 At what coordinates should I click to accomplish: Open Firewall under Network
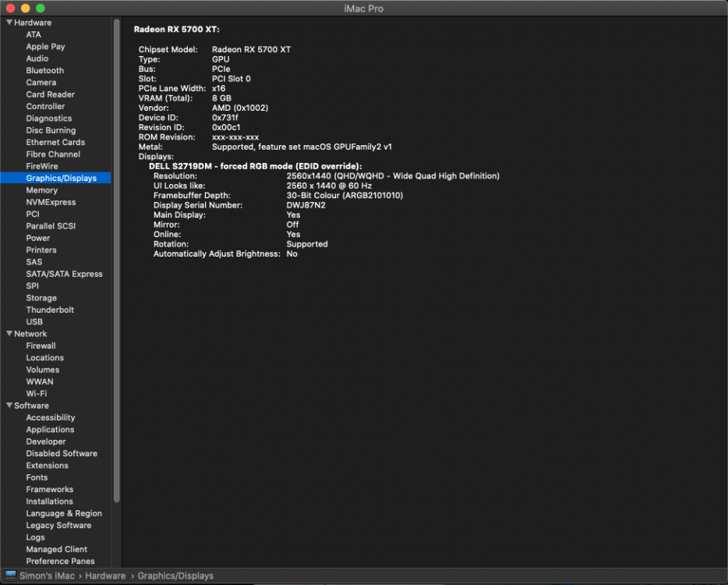tap(41, 346)
